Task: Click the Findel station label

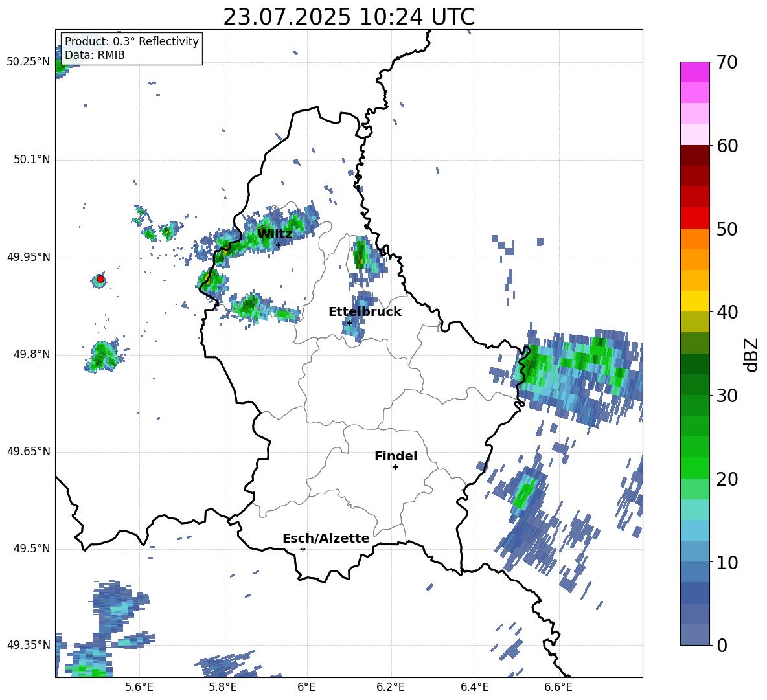Action: coord(396,456)
